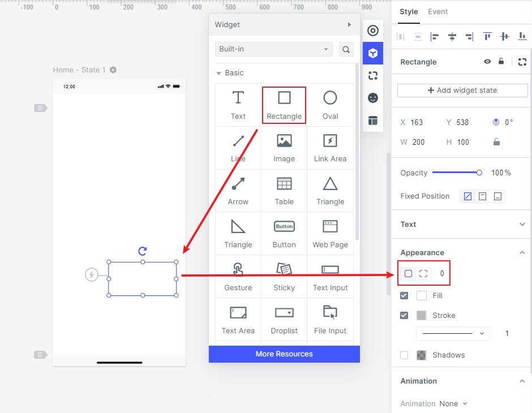
Task: Toggle the width-height ratio lock
Action: click(496, 142)
